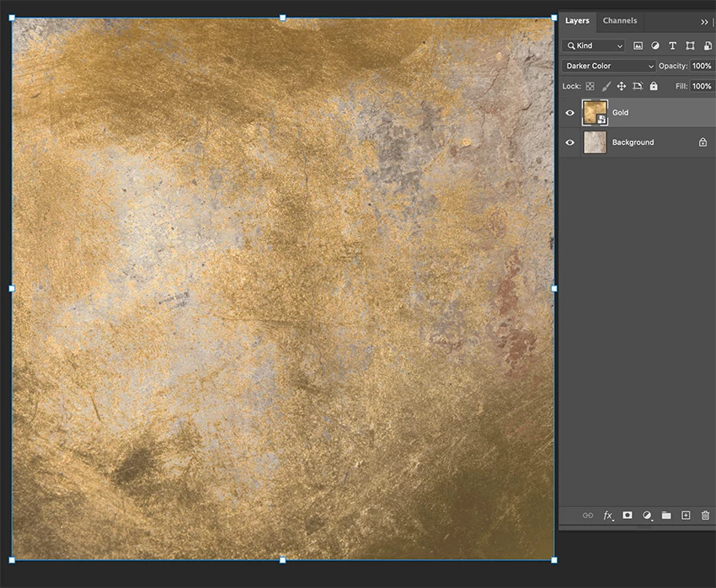
Task: Filter layers by type layer icon
Action: (672, 45)
